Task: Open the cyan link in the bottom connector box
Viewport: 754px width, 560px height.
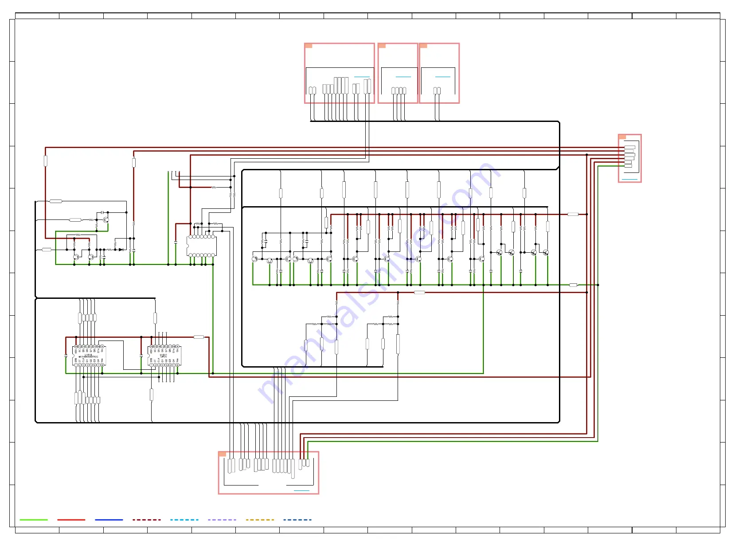Action: [301, 490]
